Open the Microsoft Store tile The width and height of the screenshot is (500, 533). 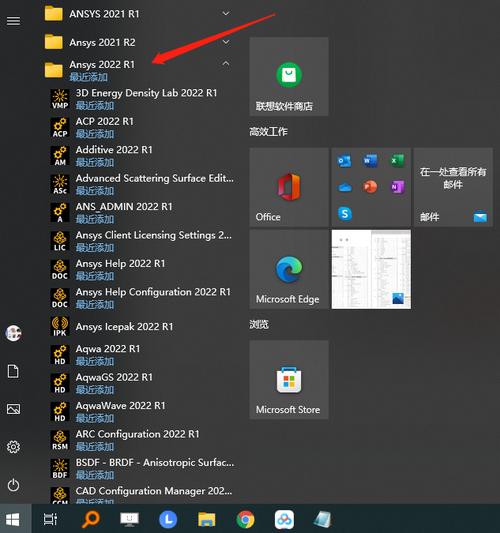[x=289, y=380]
